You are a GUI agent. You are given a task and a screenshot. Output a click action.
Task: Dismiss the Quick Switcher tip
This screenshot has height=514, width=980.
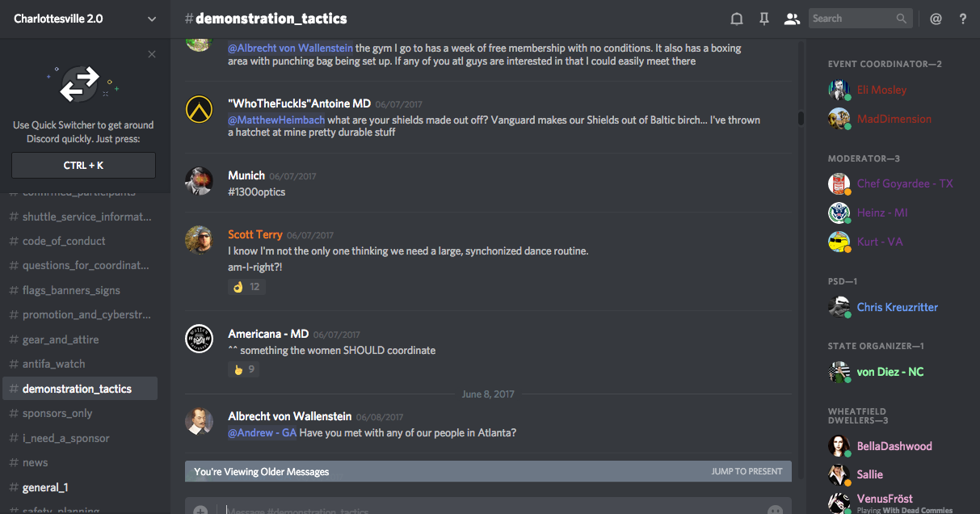click(152, 54)
